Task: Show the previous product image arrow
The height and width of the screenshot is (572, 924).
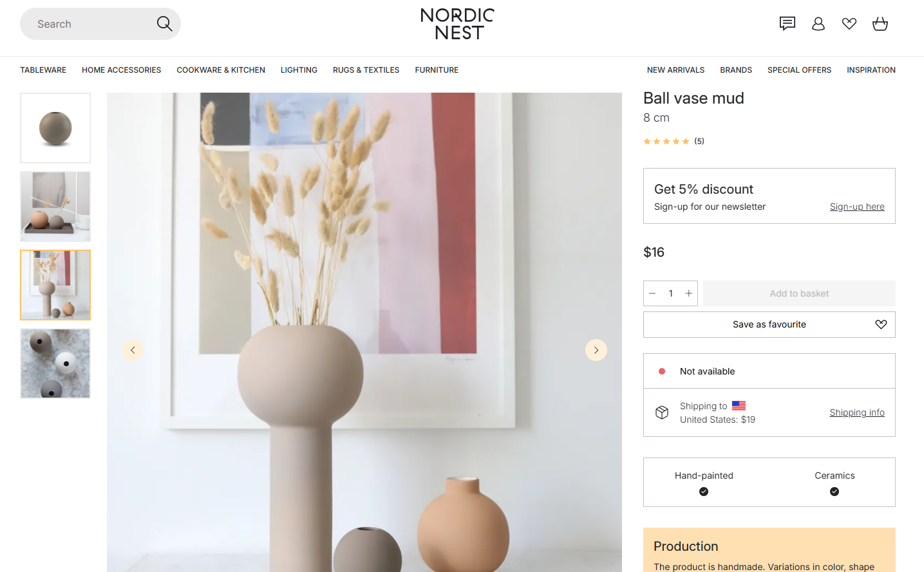Action: click(x=133, y=350)
